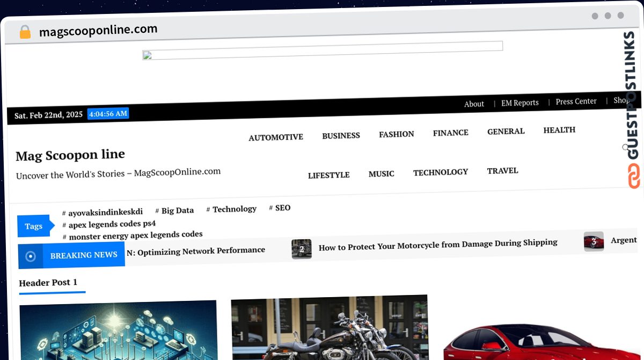Visit the About page link
The height and width of the screenshot is (360, 644).
click(474, 104)
